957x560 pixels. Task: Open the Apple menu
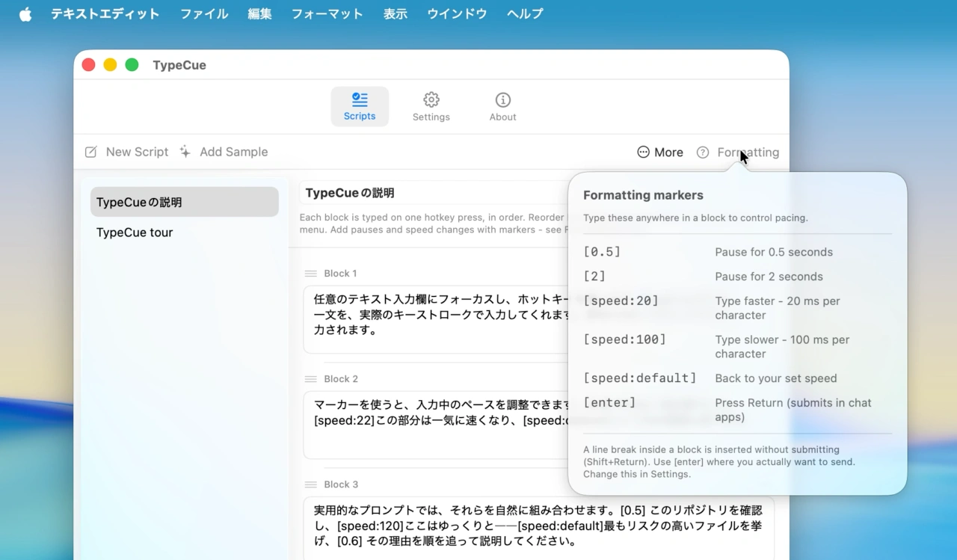pos(25,14)
